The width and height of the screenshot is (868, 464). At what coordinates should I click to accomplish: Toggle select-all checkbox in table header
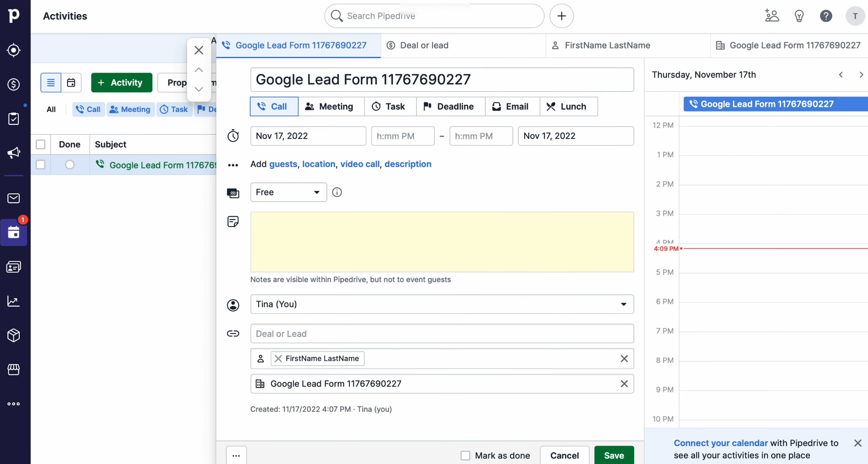point(41,145)
